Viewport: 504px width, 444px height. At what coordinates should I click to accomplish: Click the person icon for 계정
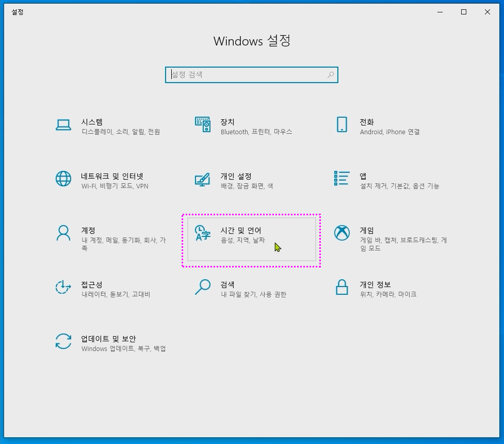(63, 233)
